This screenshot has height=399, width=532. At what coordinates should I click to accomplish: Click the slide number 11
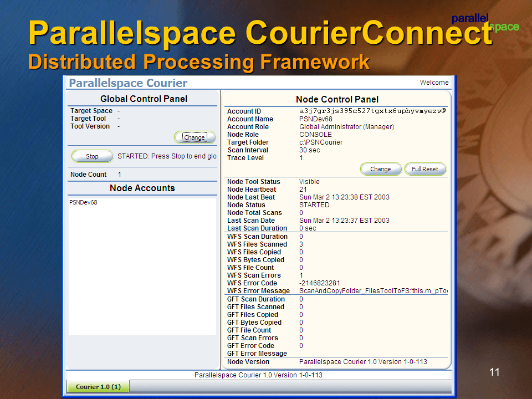click(x=494, y=372)
